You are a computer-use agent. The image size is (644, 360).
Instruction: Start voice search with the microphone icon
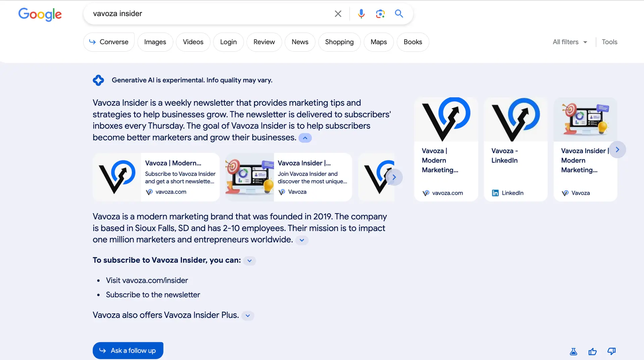pyautogui.click(x=361, y=14)
